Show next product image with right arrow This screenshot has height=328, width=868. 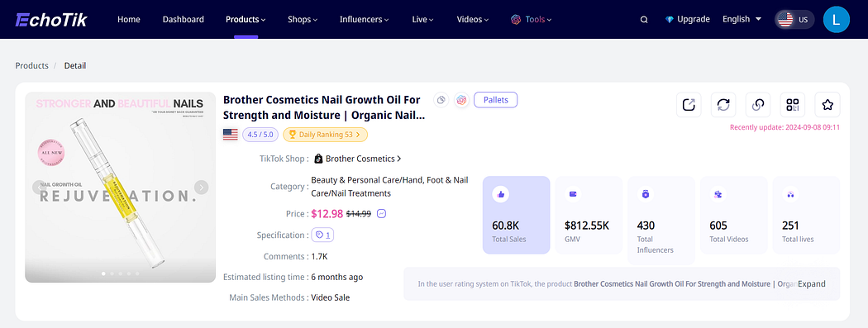(x=202, y=188)
